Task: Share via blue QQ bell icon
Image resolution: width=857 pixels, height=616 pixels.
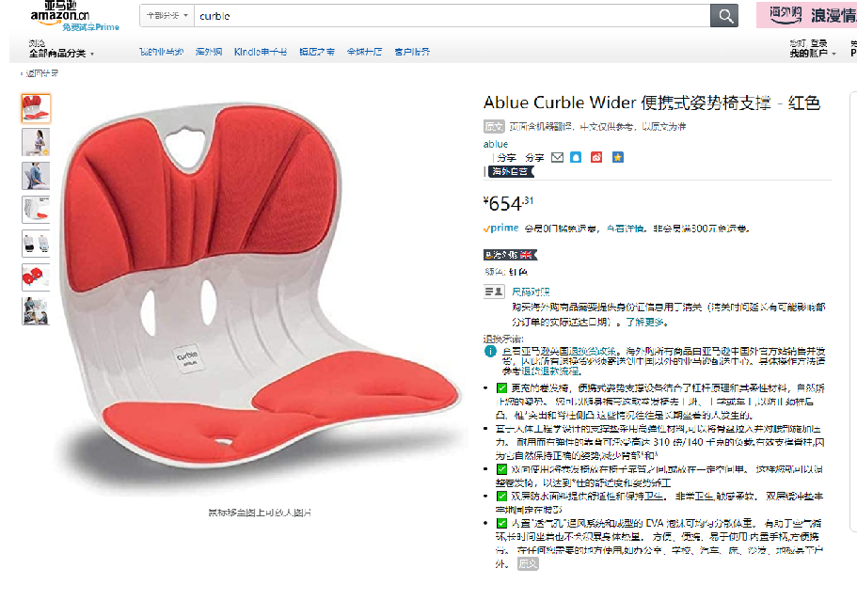Action: pyautogui.click(x=576, y=157)
